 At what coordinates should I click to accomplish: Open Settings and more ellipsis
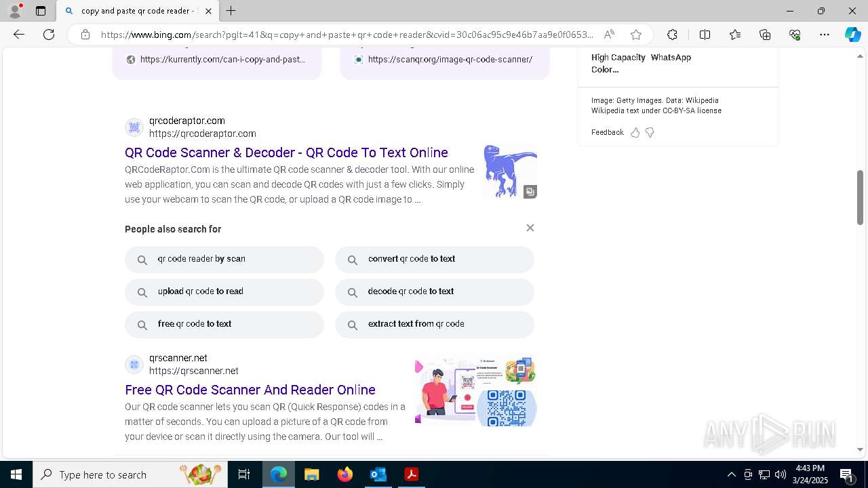825,35
